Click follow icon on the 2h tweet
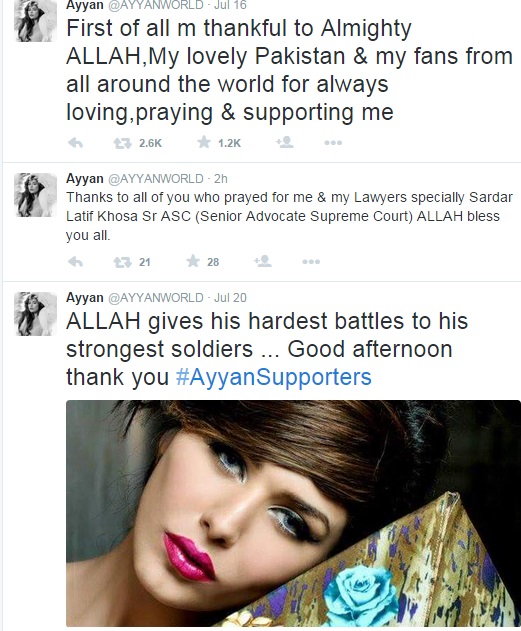 (x=263, y=261)
